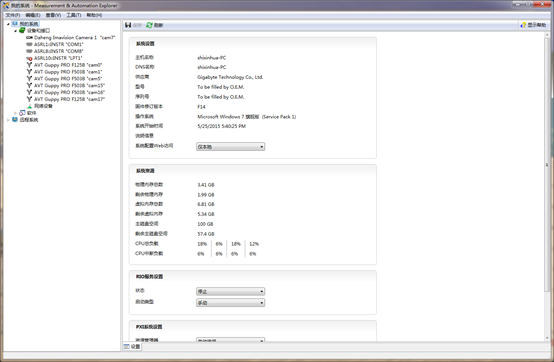Click the serial port icon beside ASRL8::INSTR
Viewport: 554px width, 362px height.
point(29,51)
